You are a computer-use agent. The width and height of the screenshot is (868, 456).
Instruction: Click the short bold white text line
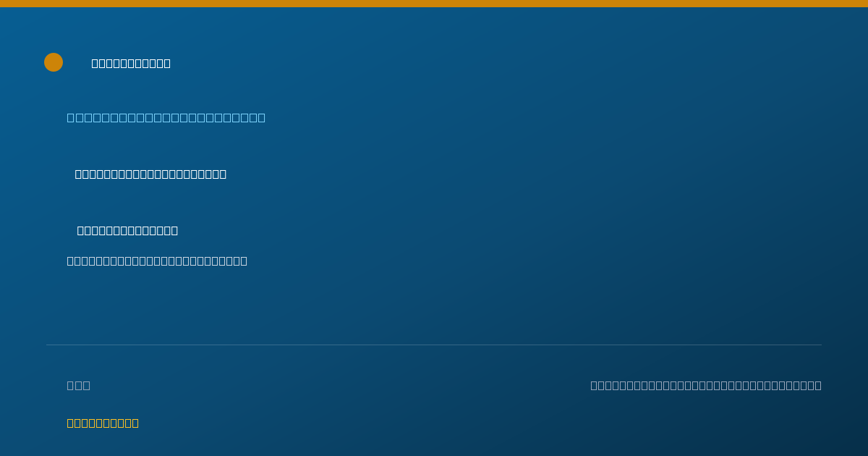127,230
